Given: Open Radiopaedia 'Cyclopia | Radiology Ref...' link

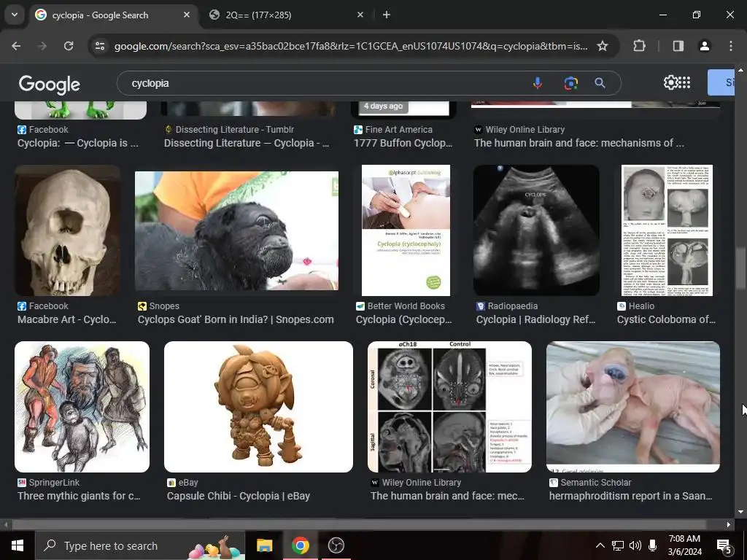Looking at the screenshot, I should 536,319.
